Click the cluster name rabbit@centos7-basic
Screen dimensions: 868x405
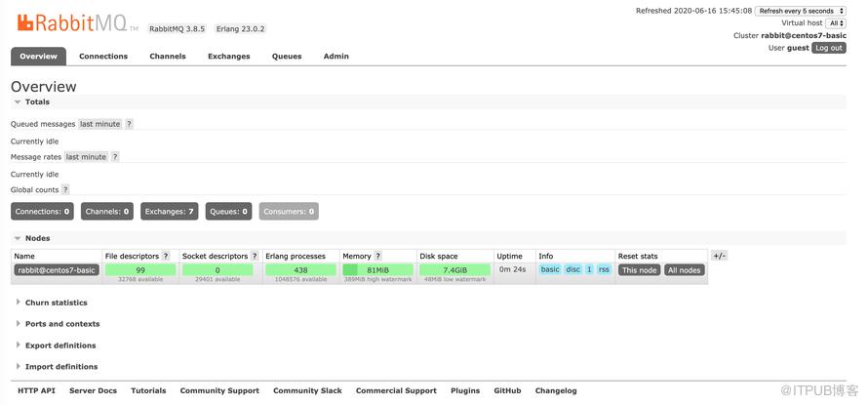click(804, 35)
